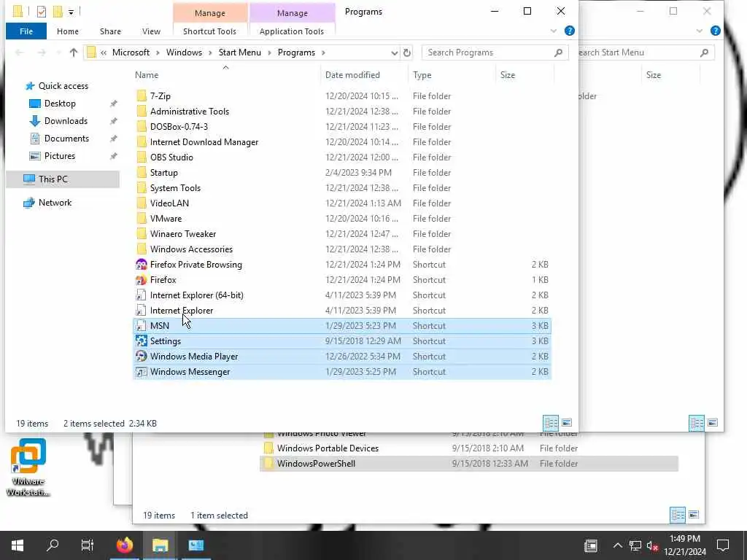
Task: Select the Winaero Tweaker folder
Action: point(183,234)
